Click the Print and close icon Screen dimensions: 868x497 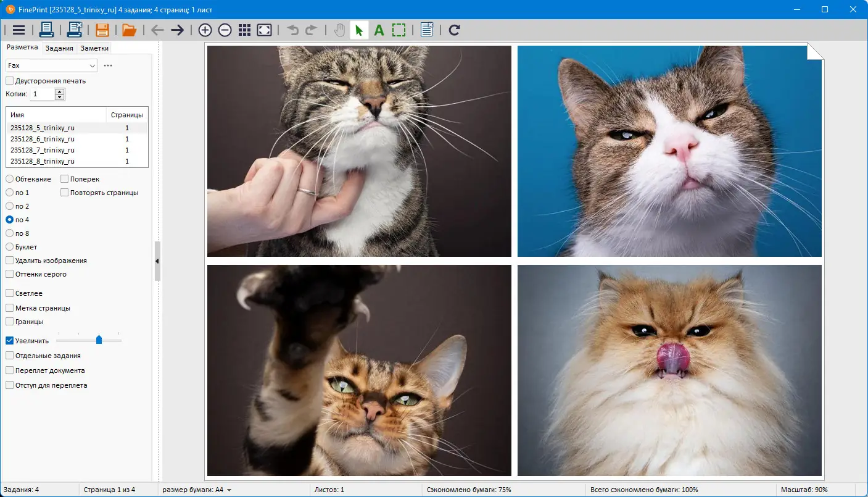75,30
